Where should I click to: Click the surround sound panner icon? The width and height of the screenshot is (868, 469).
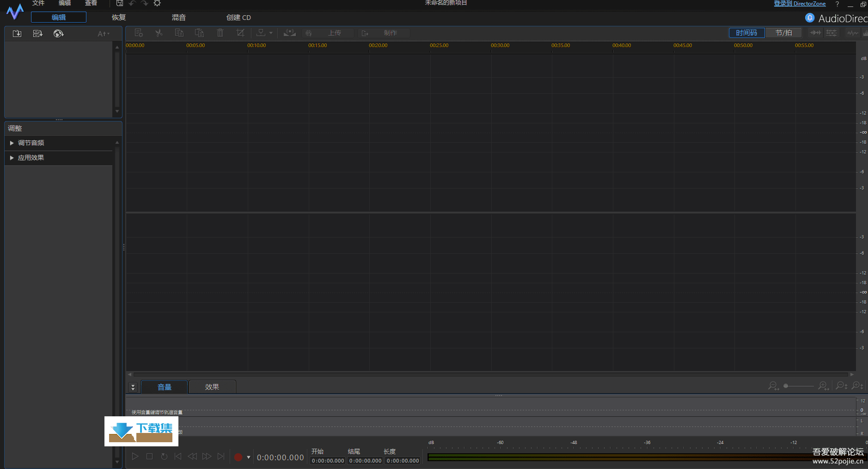click(290, 33)
